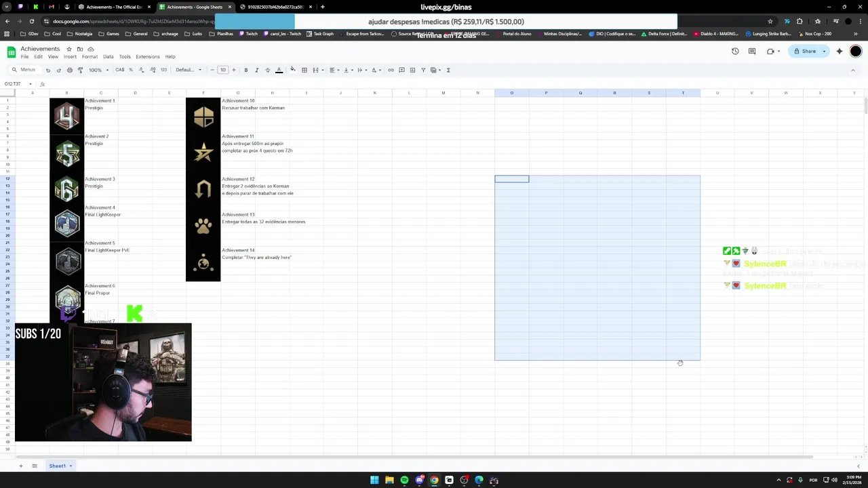Image resolution: width=868 pixels, height=488 pixels.
Task: Open horizontal align dropdown
Action: click(334, 70)
